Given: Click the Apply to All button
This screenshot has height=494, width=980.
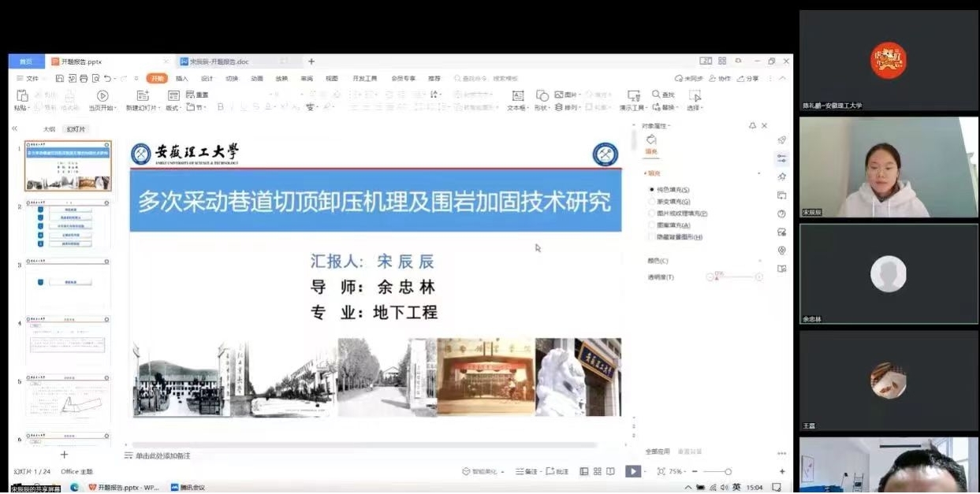Looking at the screenshot, I should 658,451.
